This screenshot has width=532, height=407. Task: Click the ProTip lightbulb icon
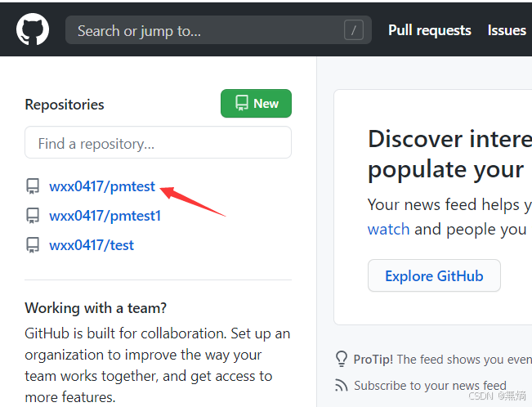342,359
